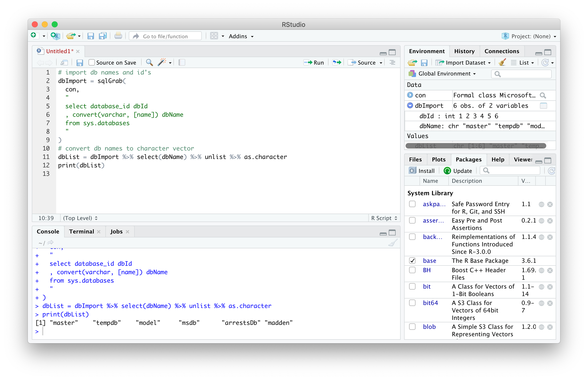Viewport: 588px width, 380px height.
Task: Open the Import Dataset dropdown
Action: tap(465, 63)
